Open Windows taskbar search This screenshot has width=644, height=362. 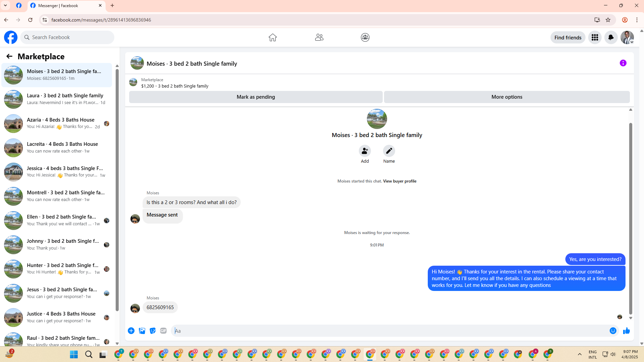tap(88, 354)
